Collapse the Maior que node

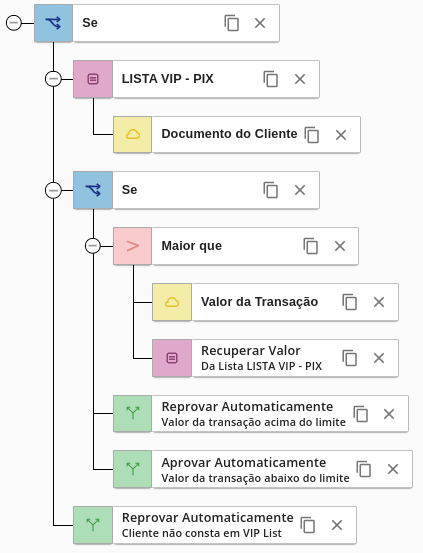(93, 246)
